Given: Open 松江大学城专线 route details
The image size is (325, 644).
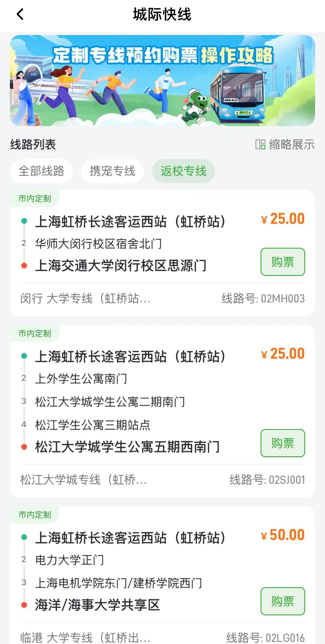Looking at the screenshot, I should pos(84,480).
